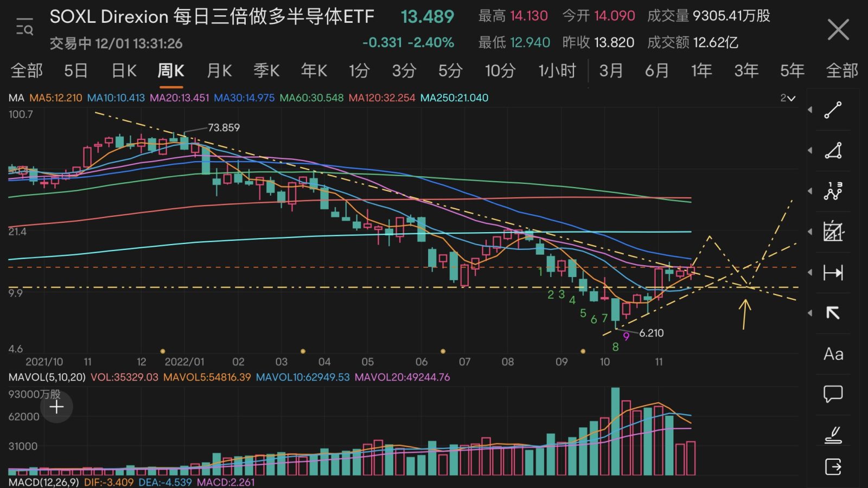This screenshot has width=868, height=488.
Task: Expand the range measure tool options arrow
Action: (810, 272)
